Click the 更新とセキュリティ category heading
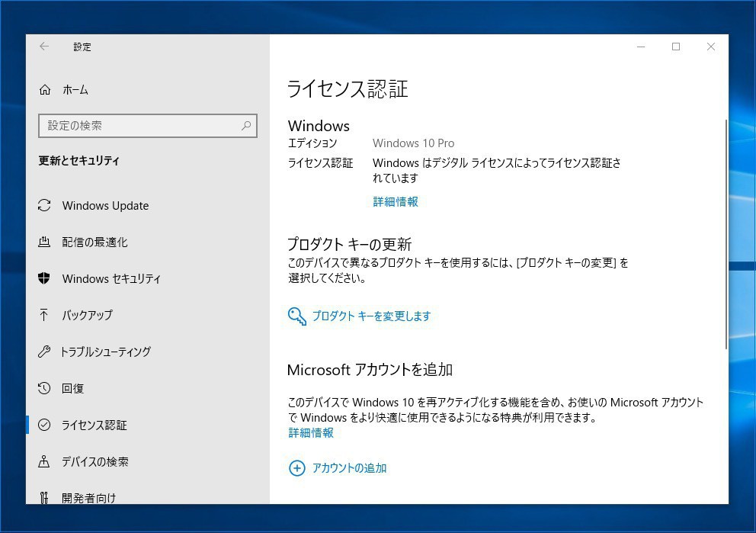 tap(79, 161)
